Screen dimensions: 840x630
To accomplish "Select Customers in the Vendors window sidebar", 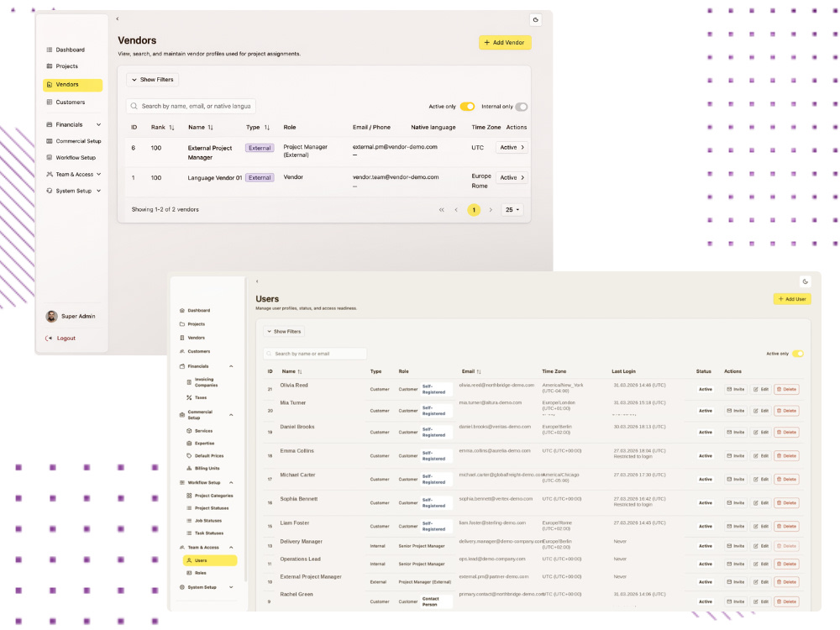I will (x=71, y=102).
